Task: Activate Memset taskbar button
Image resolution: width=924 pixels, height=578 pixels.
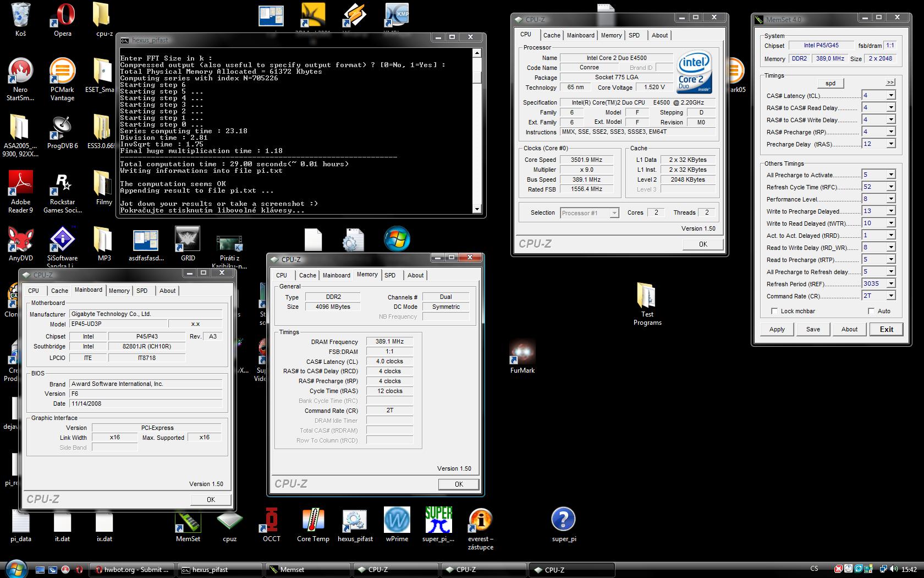Action: [x=308, y=570]
